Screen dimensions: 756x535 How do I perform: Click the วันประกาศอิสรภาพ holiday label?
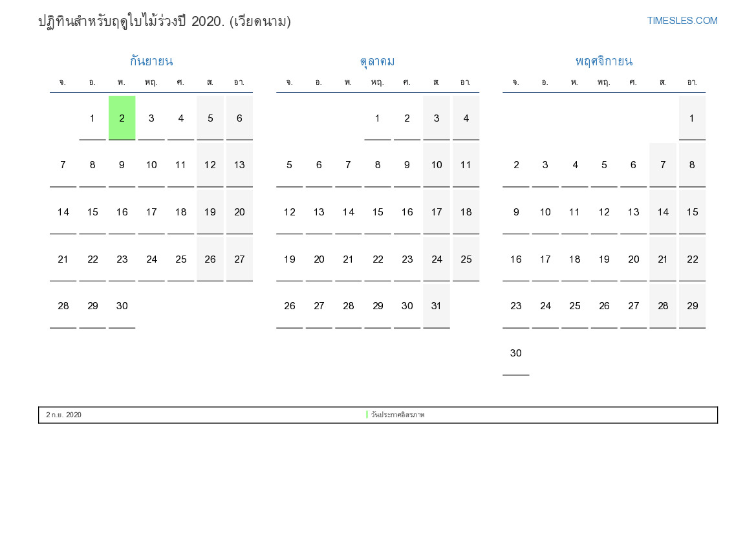coord(398,415)
